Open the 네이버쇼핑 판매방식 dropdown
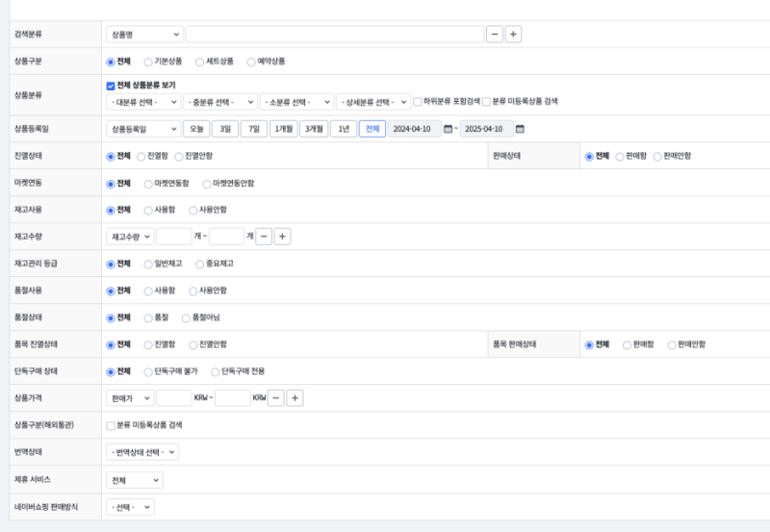Screen dimensions: 770x532 click(130, 506)
